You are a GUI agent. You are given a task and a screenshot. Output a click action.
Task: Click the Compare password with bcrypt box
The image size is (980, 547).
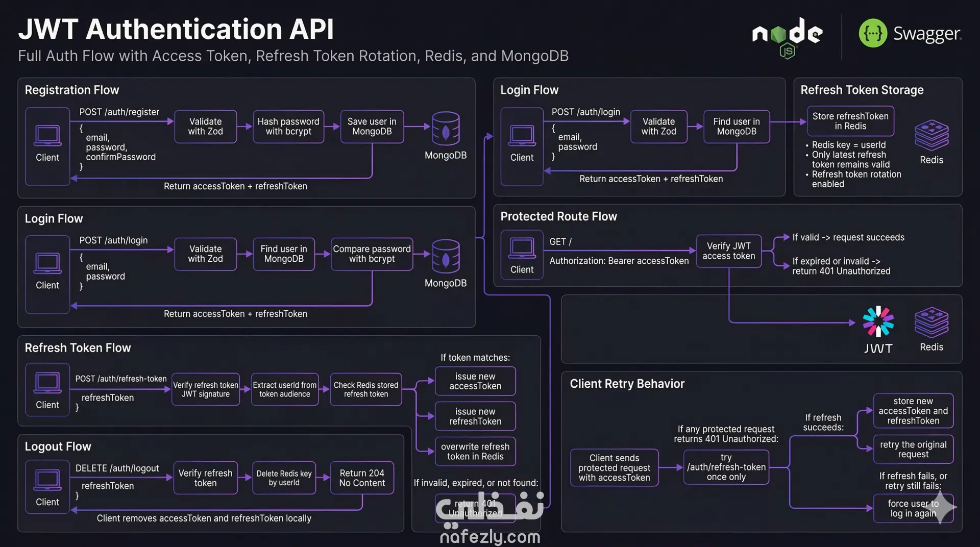[372, 254]
